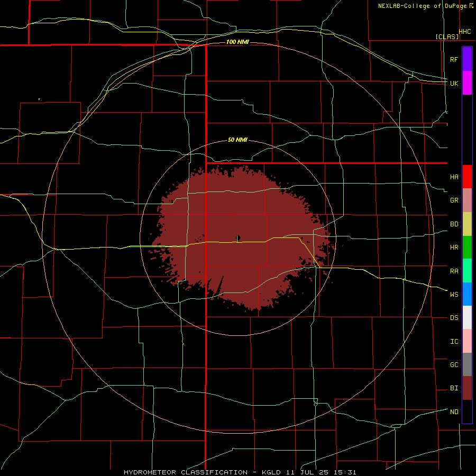Click the UK magenta legend swatch
The width and height of the screenshot is (476, 476).
click(x=467, y=83)
